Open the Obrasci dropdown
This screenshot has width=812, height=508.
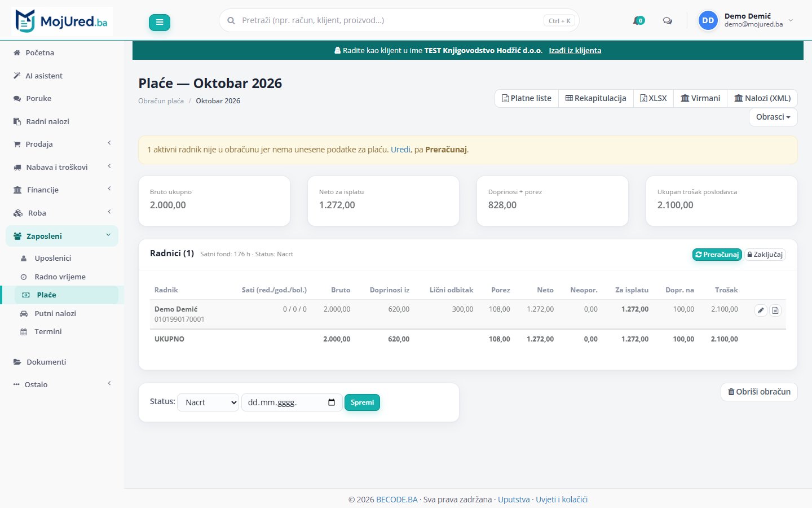point(773,117)
